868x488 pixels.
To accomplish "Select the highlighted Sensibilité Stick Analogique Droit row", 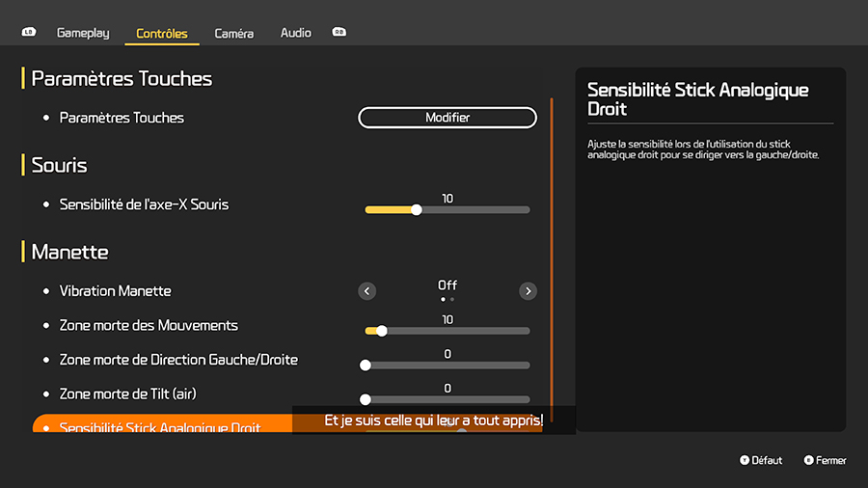I will coord(162,424).
